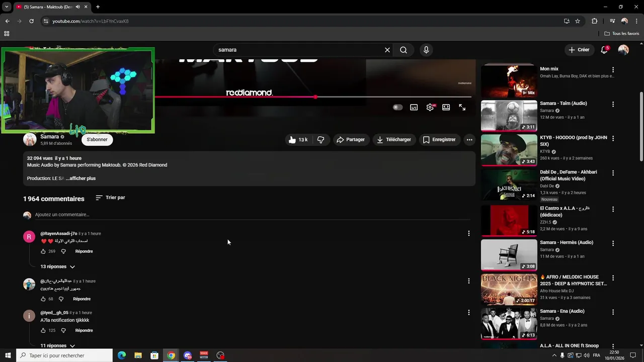Reply to the @RayenAssadi-j7o comment
This screenshot has width=644, height=362.
tap(84, 251)
